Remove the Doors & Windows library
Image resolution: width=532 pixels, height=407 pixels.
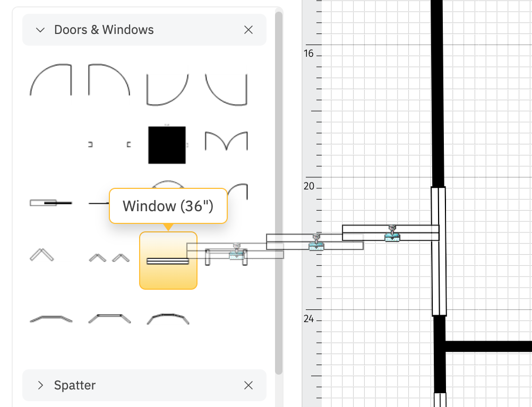click(248, 30)
